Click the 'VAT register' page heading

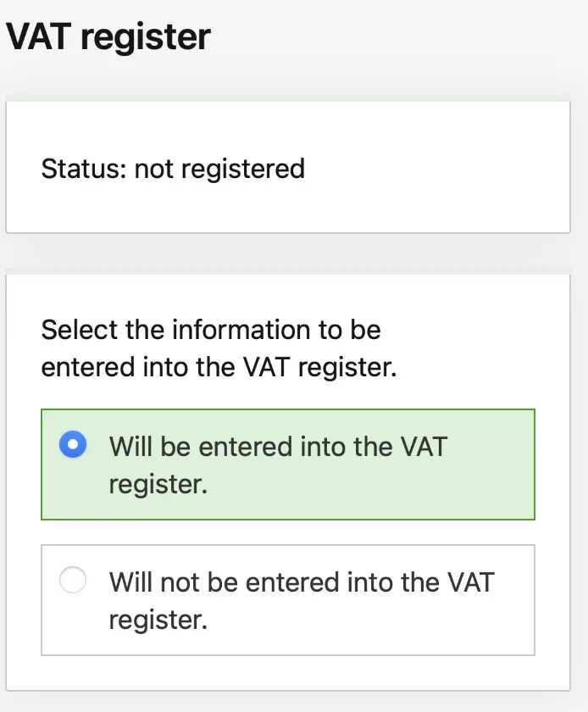pos(108,36)
